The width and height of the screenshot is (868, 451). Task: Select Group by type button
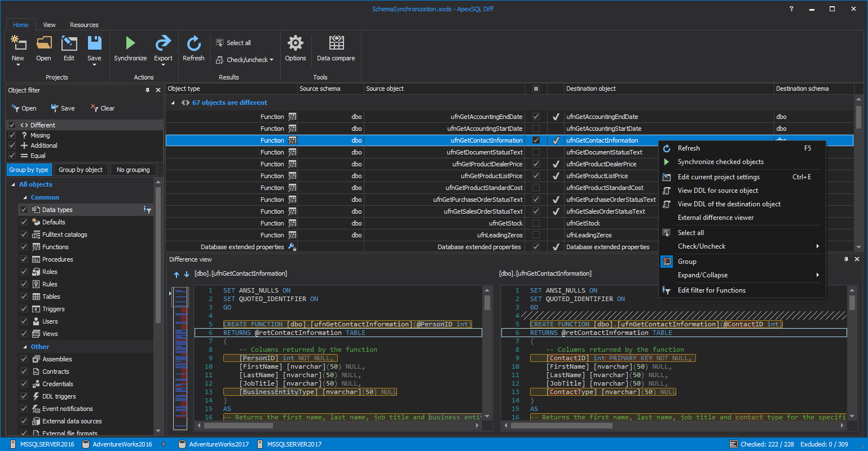(x=29, y=170)
